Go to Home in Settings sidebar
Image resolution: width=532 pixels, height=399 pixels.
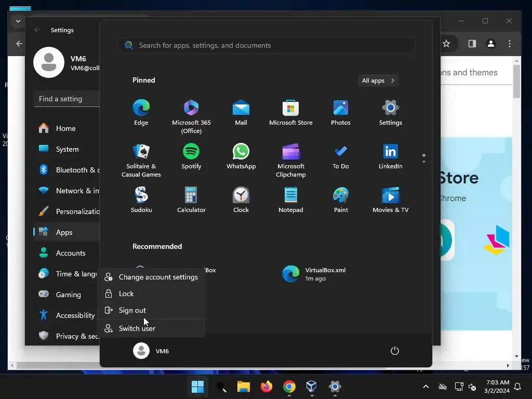point(67,129)
